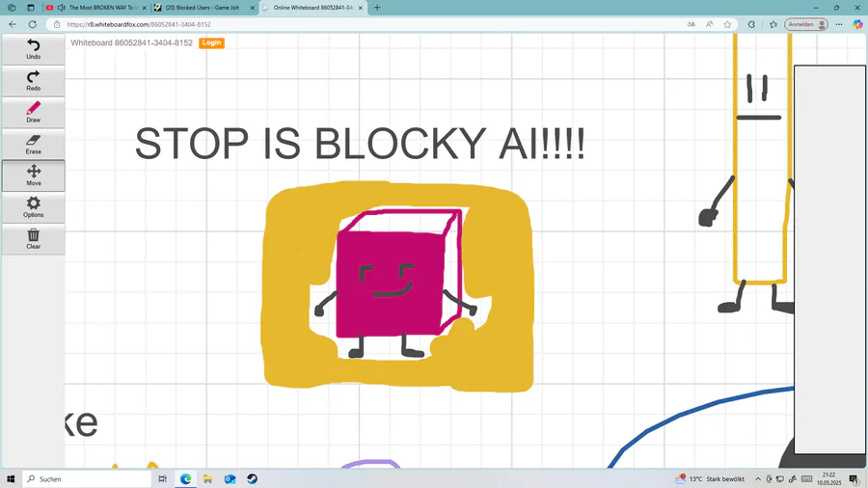Go back in browser history
The width and height of the screenshot is (868, 488).
pyautogui.click(x=13, y=24)
